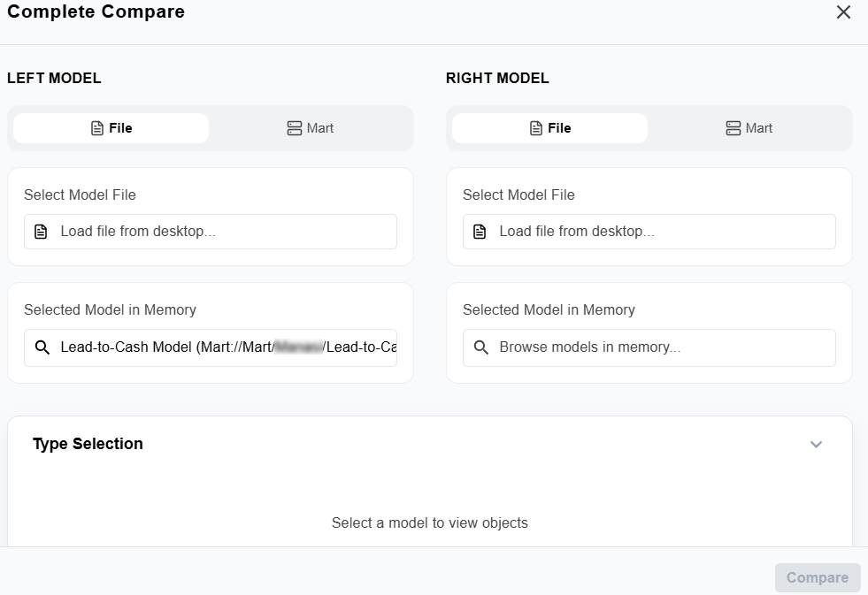Screen dimensions: 868x595
Task: Click the document icon in Right Model file field
Action: tap(480, 232)
